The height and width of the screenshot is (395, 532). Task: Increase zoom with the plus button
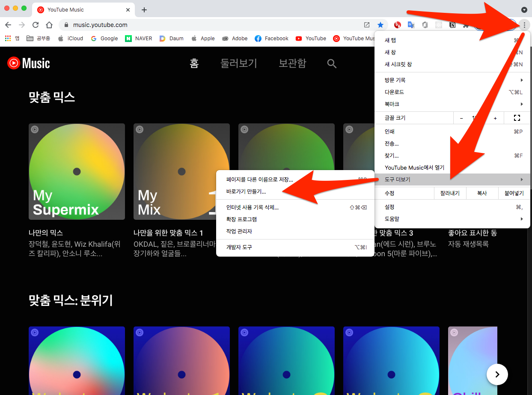(x=495, y=118)
